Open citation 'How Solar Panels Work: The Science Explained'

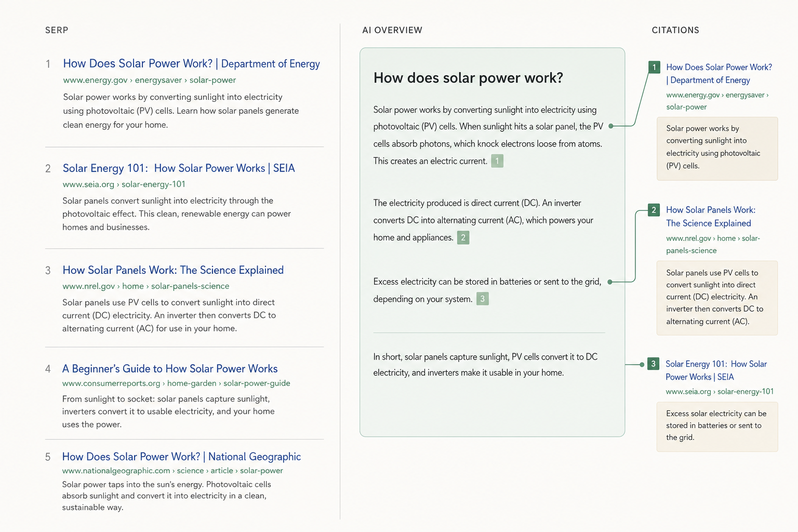(x=711, y=217)
